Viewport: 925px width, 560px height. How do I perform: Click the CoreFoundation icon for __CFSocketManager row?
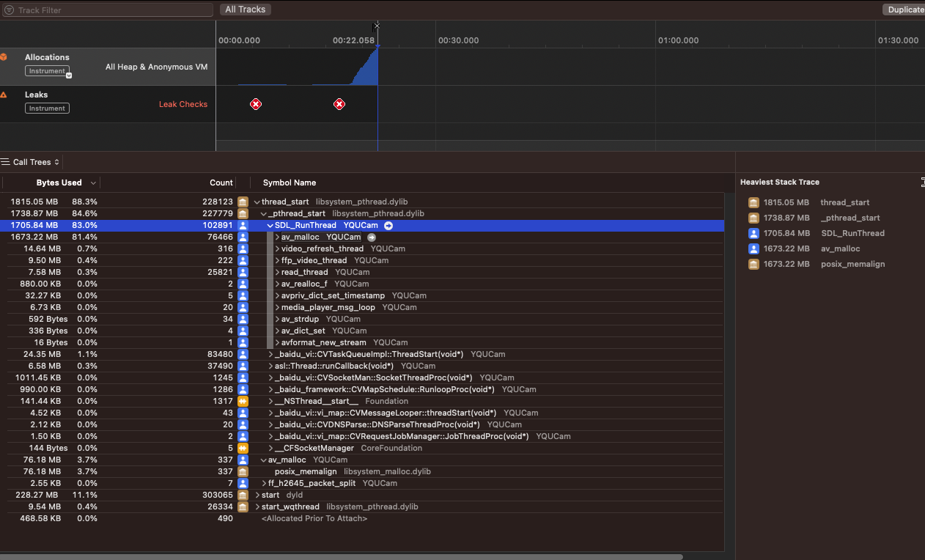(243, 448)
